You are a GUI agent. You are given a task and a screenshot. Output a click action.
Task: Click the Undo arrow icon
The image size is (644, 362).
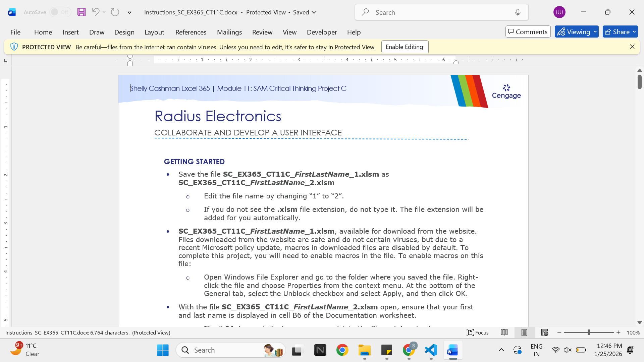(x=95, y=12)
